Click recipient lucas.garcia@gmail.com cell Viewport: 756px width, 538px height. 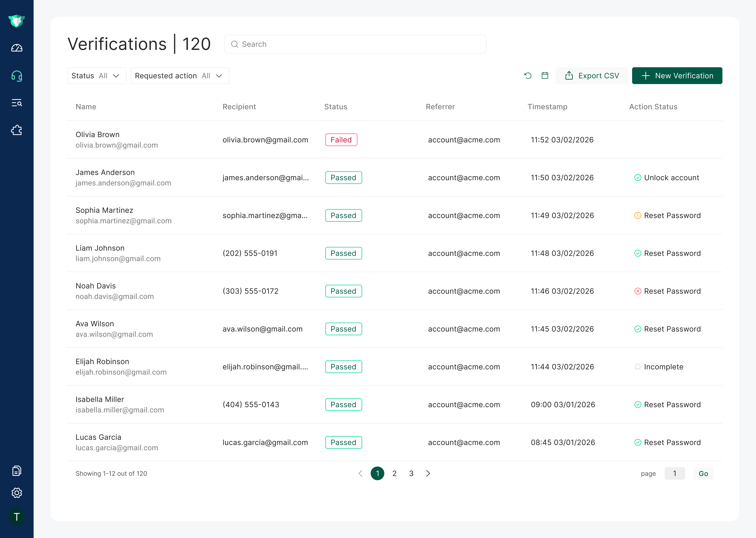tap(265, 443)
